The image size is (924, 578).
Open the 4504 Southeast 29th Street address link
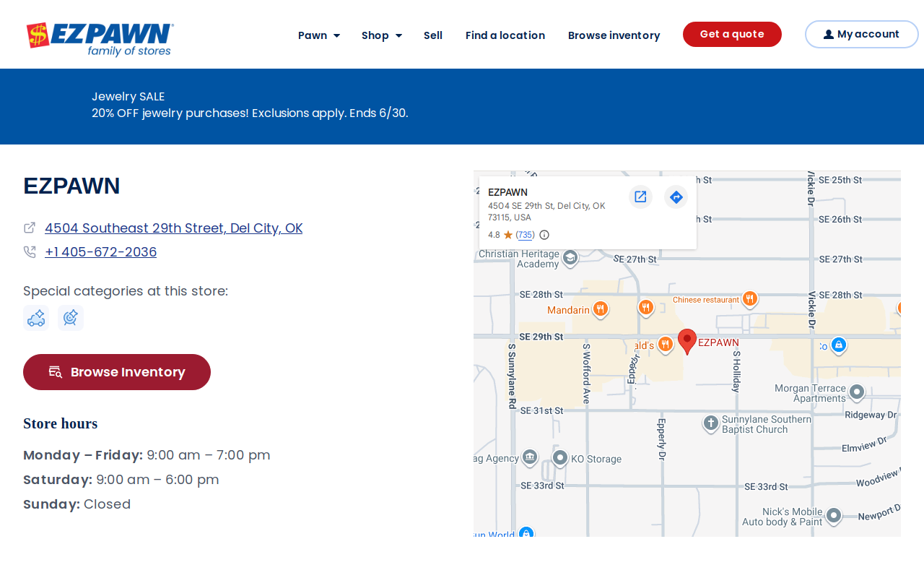point(174,228)
